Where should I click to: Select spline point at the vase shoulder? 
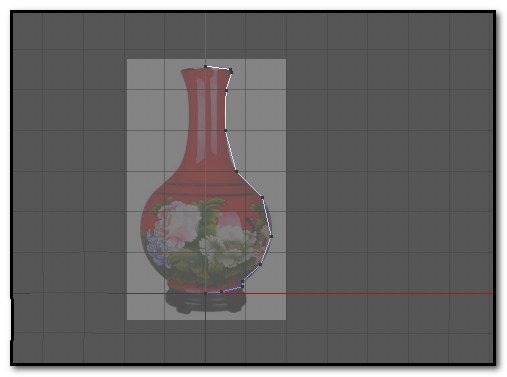236,171
